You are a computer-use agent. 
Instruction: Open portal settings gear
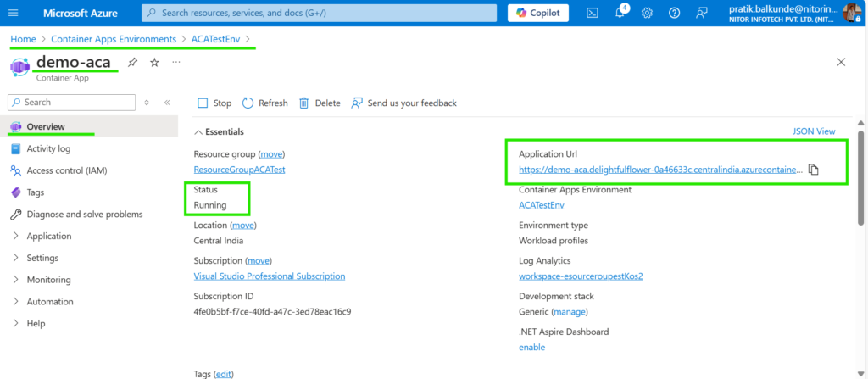pyautogui.click(x=647, y=13)
